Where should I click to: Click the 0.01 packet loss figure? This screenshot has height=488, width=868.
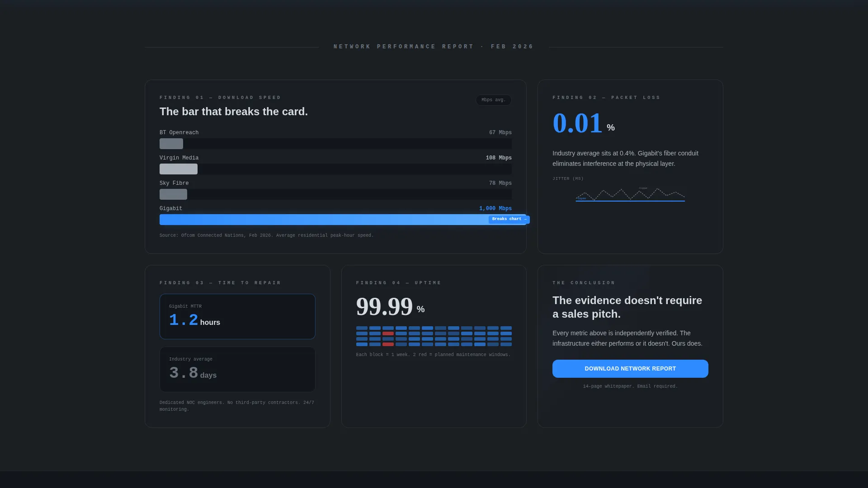577,123
